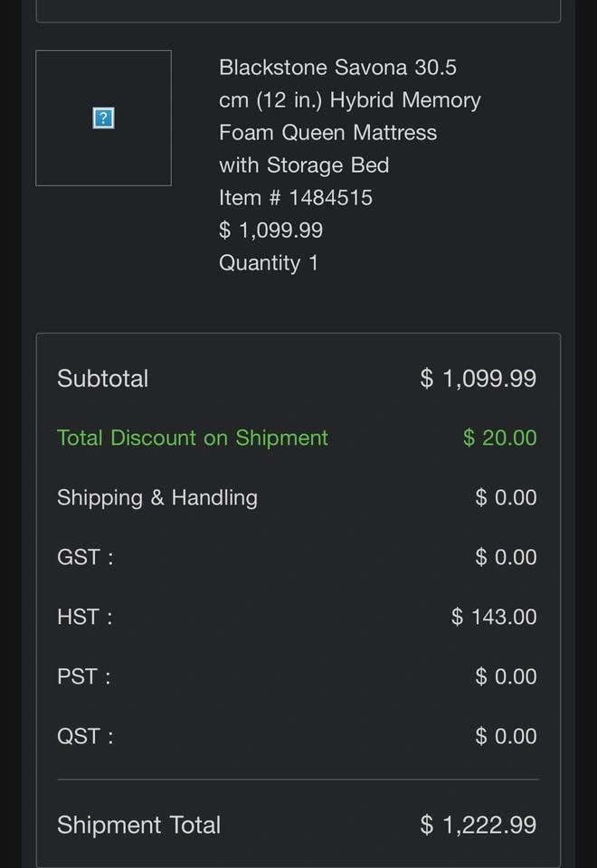Screen dimensions: 597x868
Task: Select the Shipment Total amount $1,222.99
Action: pos(478,825)
